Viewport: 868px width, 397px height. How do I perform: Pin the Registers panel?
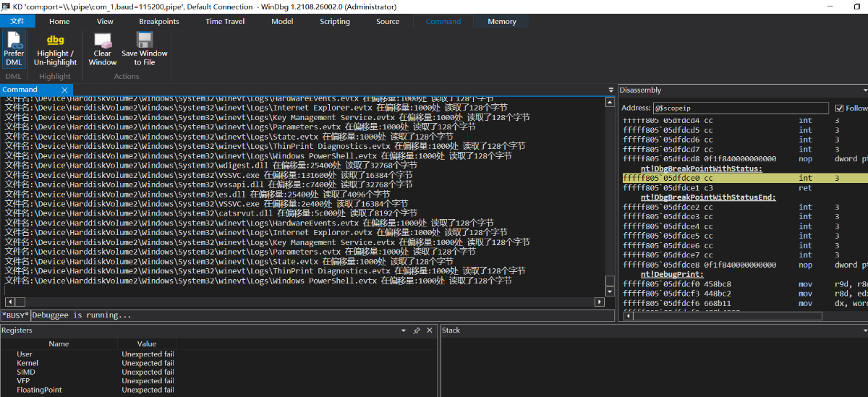coord(417,330)
